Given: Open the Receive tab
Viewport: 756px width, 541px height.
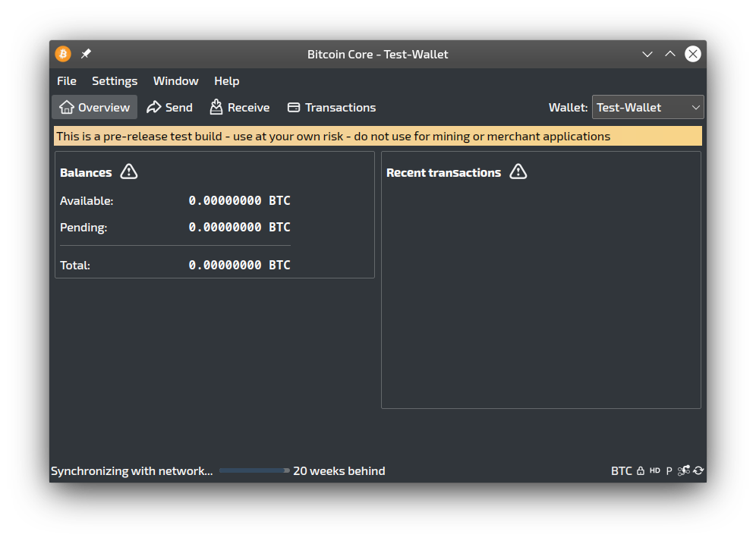Looking at the screenshot, I should (x=240, y=107).
